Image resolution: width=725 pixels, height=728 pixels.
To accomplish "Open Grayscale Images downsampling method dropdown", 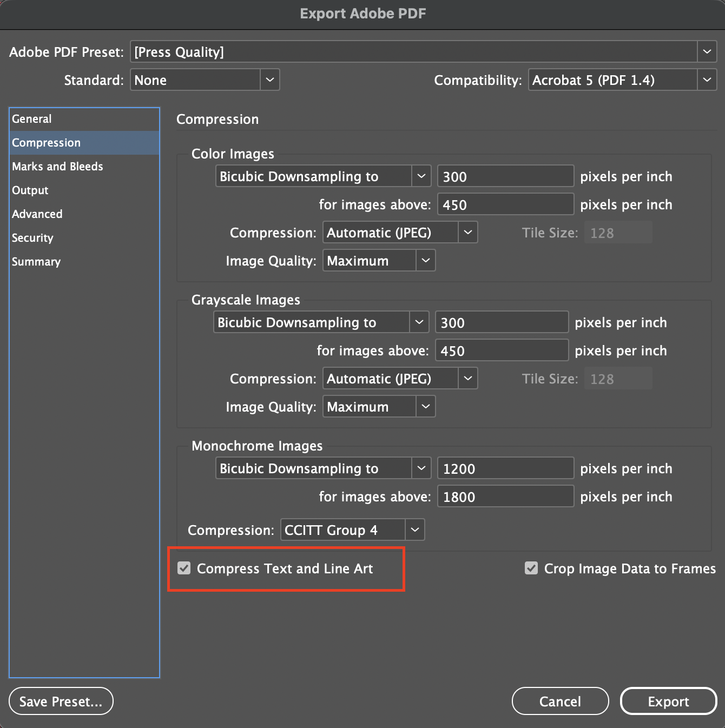I will (321, 322).
